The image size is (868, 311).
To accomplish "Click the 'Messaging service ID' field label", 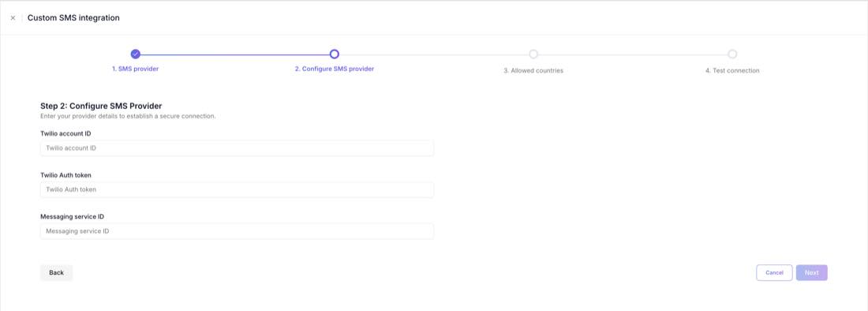I will 73,216.
